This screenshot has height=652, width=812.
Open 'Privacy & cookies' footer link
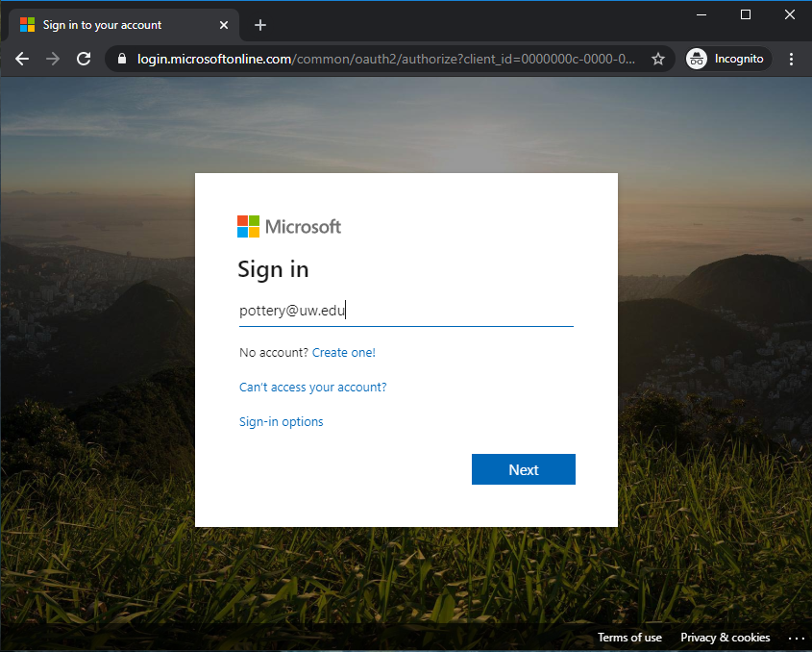click(725, 638)
